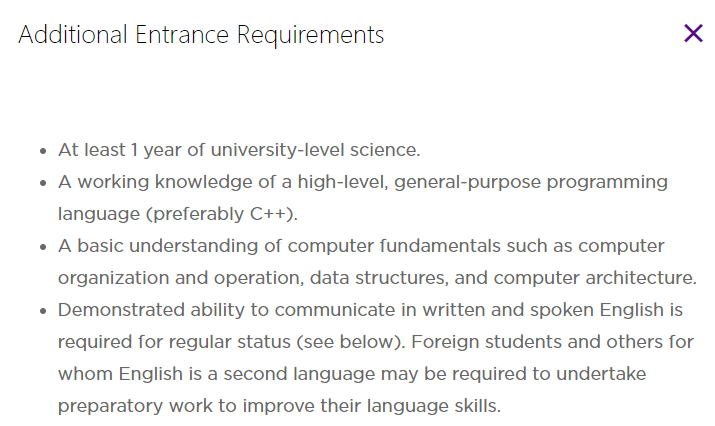Click the university-level science requirement line
The height and width of the screenshot is (426, 715).
pyautogui.click(x=239, y=150)
